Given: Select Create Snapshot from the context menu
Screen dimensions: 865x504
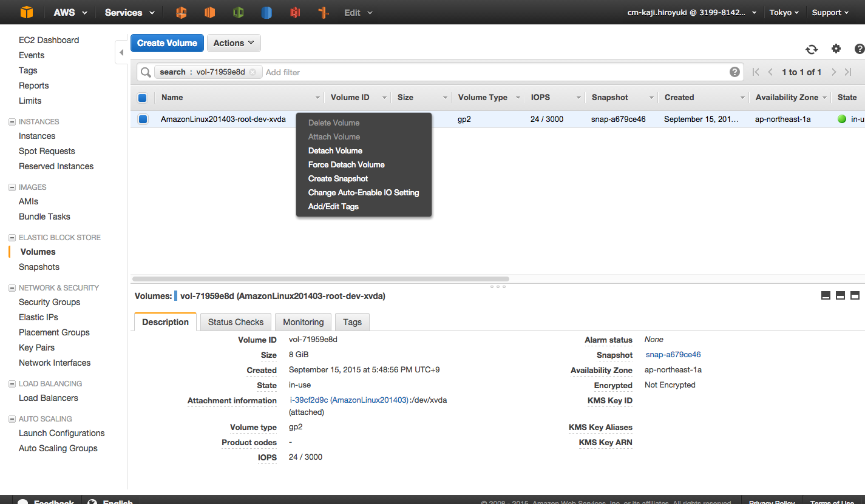Looking at the screenshot, I should 338,178.
